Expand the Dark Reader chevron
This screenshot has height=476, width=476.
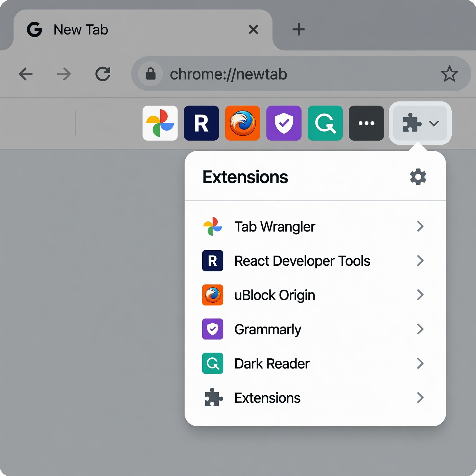click(x=420, y=363)
